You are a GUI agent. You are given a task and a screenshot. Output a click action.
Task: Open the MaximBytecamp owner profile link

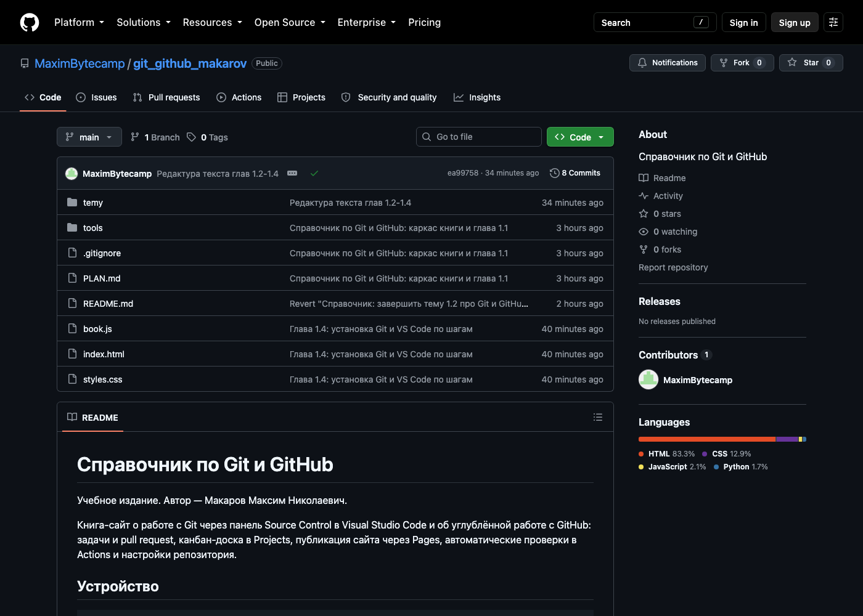(x=80, y=63)
